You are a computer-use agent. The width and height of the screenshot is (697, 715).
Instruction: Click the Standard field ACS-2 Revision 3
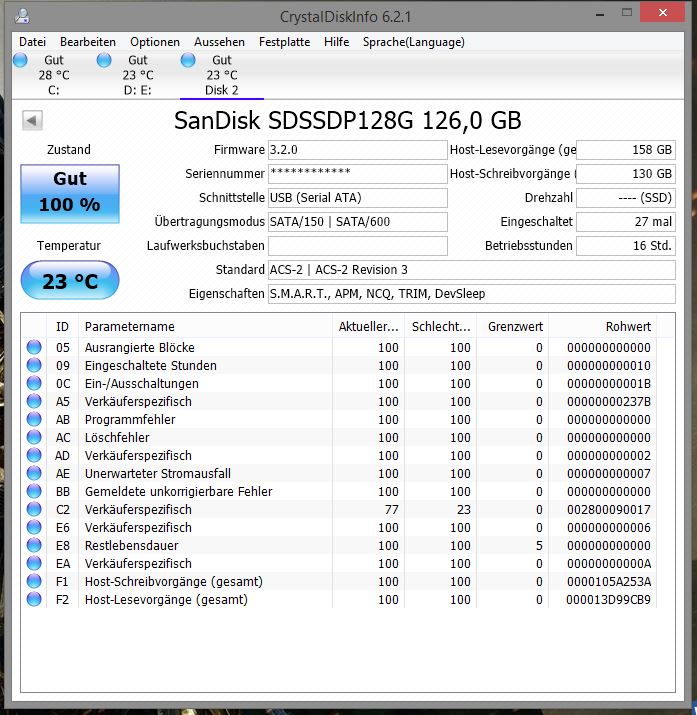click(x=472, y=269)
